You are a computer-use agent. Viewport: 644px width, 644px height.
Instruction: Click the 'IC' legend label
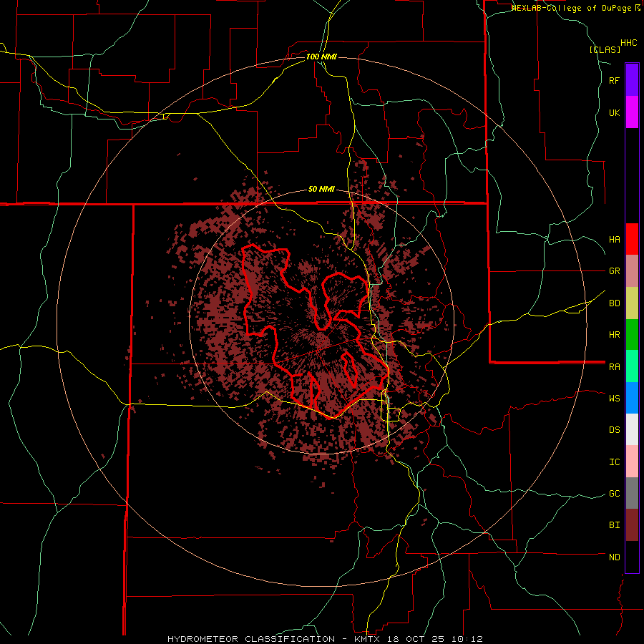(614, 462)
